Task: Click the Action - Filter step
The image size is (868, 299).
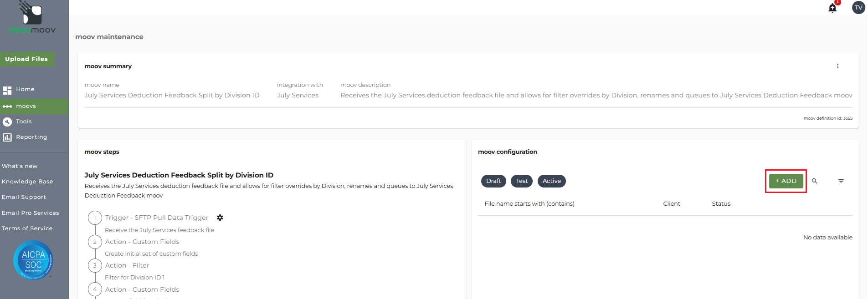Action: click(127, 265)
